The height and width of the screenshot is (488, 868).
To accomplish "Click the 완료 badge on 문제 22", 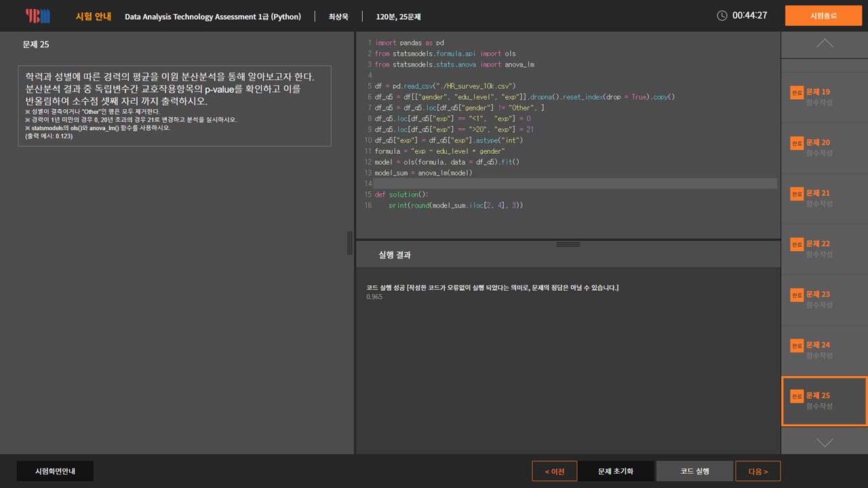I will [797, 244].
